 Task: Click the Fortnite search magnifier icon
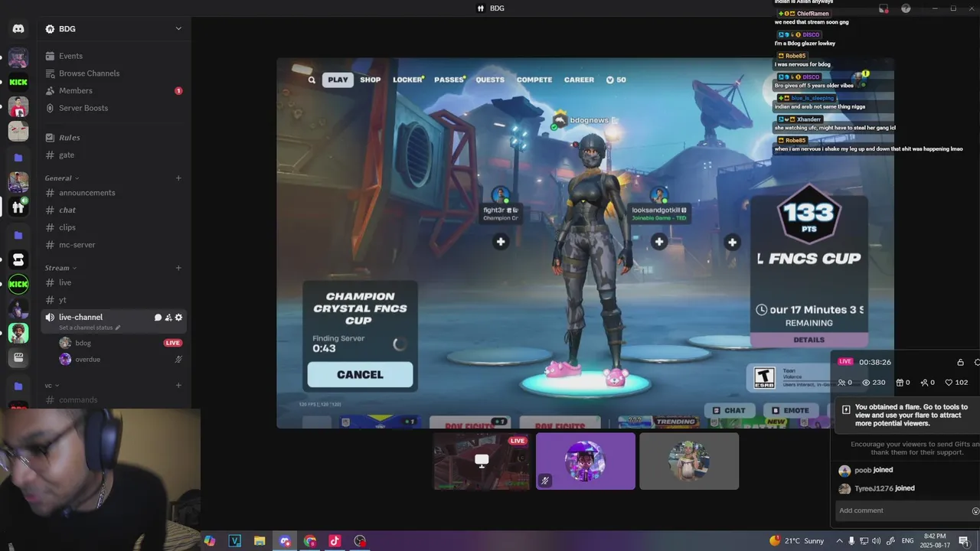tap(312, 80)
